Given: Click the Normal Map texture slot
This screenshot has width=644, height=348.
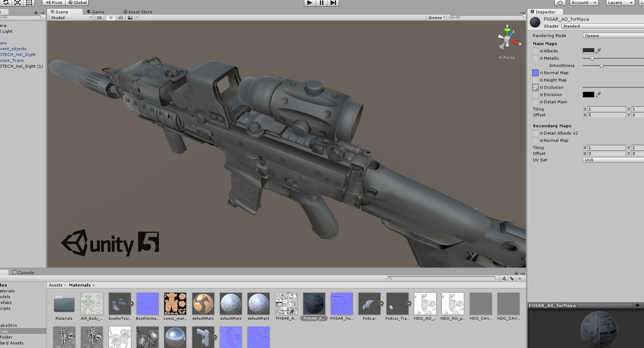Looking at the screenshot, I should pos(535,73).
